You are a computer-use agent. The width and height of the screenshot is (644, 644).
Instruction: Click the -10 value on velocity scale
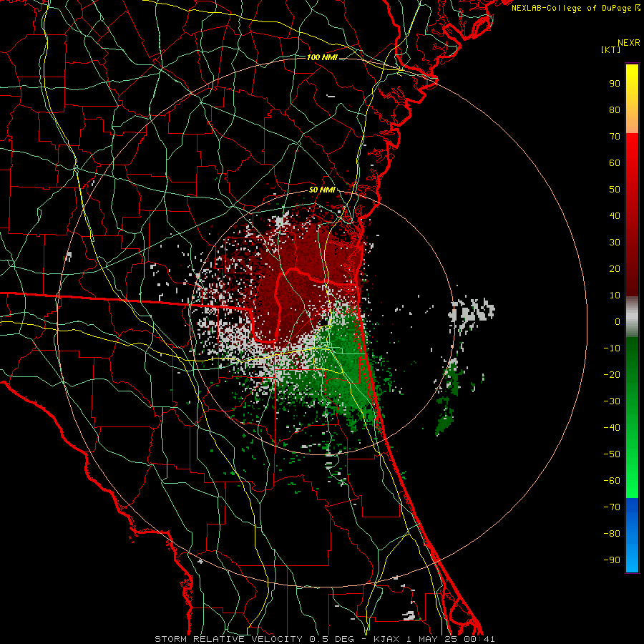pos(612,348)
